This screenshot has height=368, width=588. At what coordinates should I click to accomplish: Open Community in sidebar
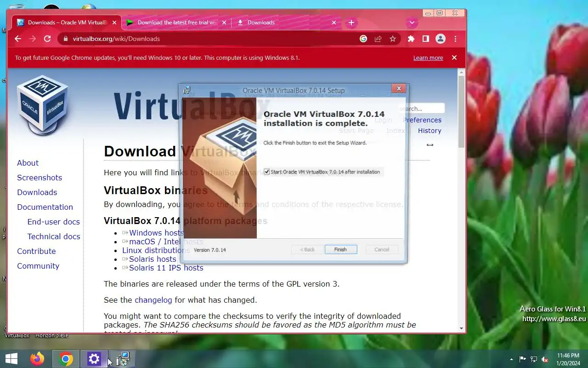coord(38,266)
